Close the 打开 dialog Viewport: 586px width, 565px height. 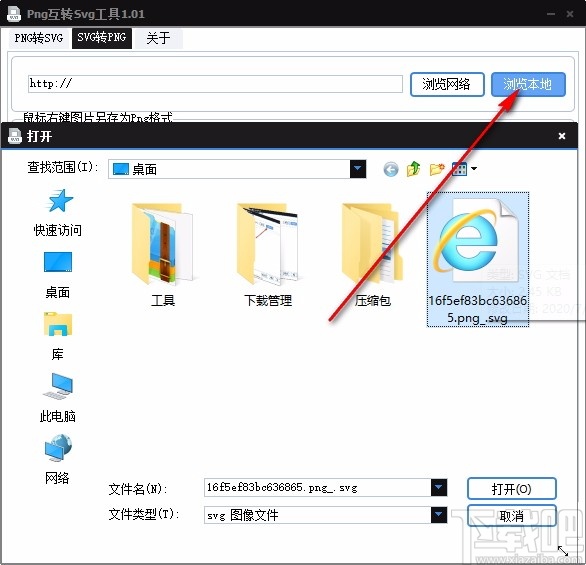561,136
